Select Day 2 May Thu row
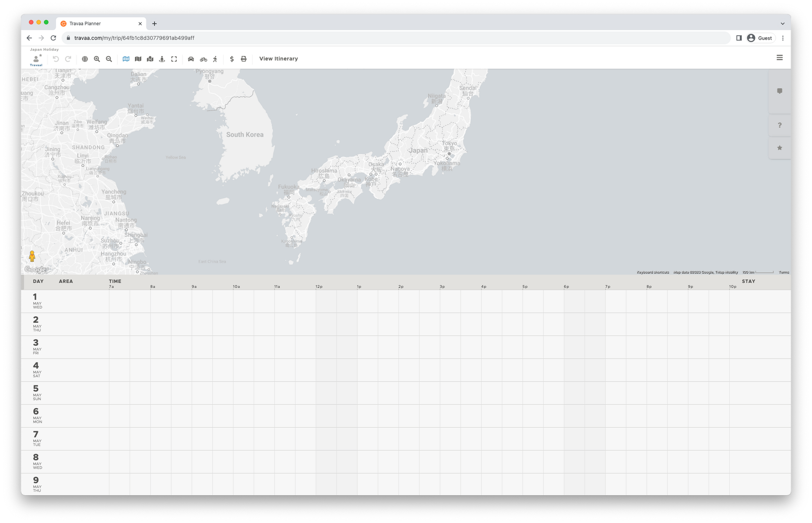 (x=406, y=324)
